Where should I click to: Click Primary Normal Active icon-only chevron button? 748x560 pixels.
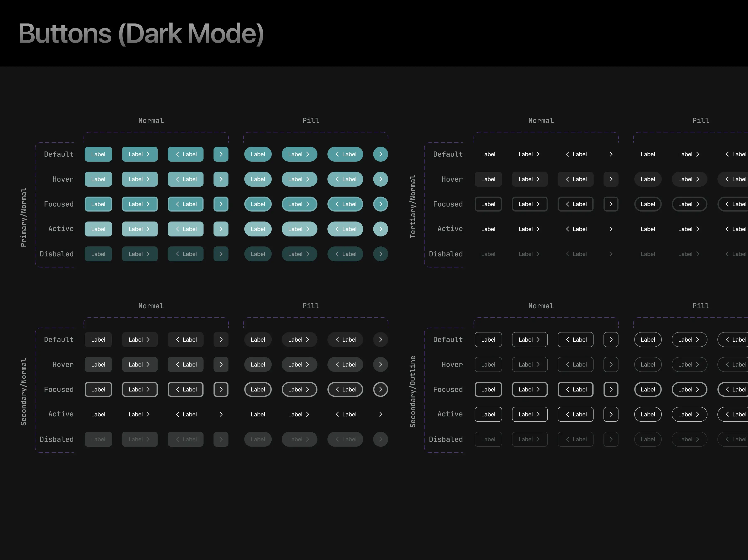(221, 229)
